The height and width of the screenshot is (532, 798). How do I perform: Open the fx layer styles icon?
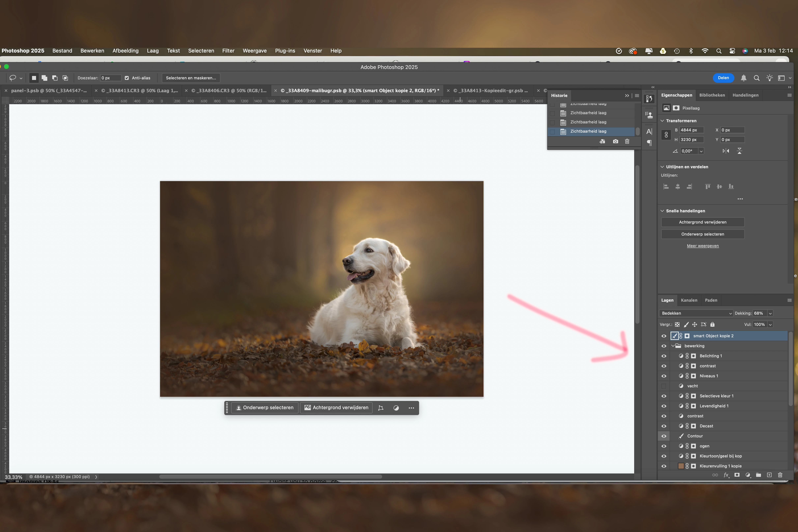(x=726, y=475)
